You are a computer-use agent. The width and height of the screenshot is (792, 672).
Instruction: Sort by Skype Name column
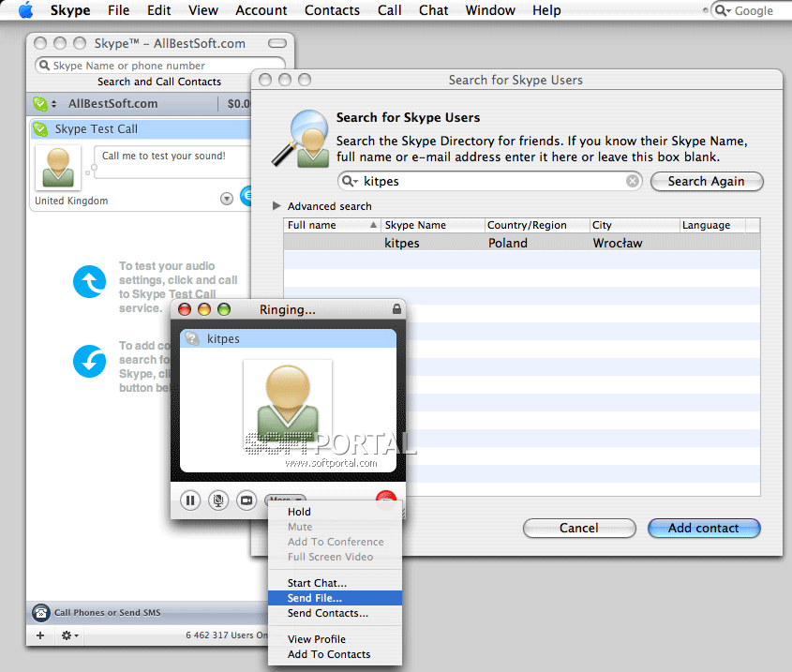click(x=433, y=225)
